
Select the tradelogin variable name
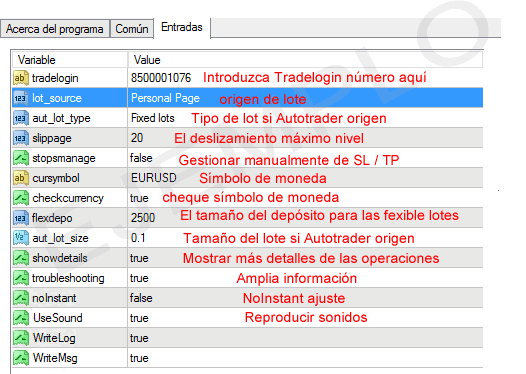click(55, 78)
